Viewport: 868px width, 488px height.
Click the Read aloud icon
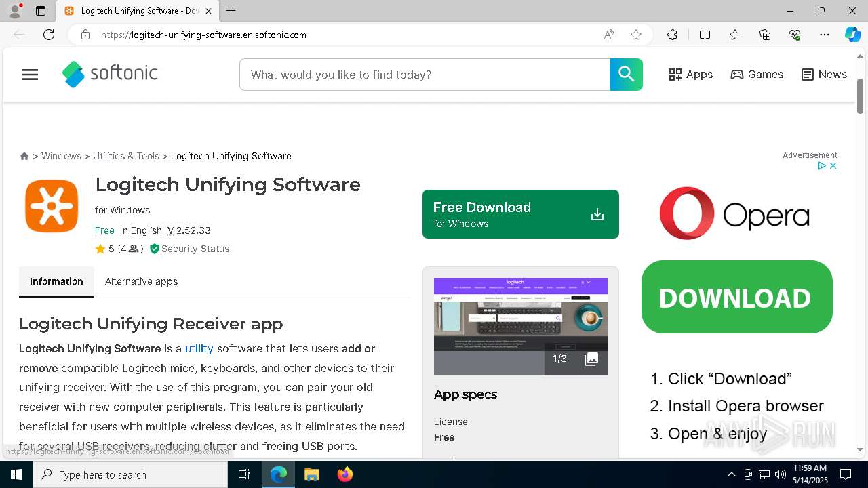coord(609,35)
